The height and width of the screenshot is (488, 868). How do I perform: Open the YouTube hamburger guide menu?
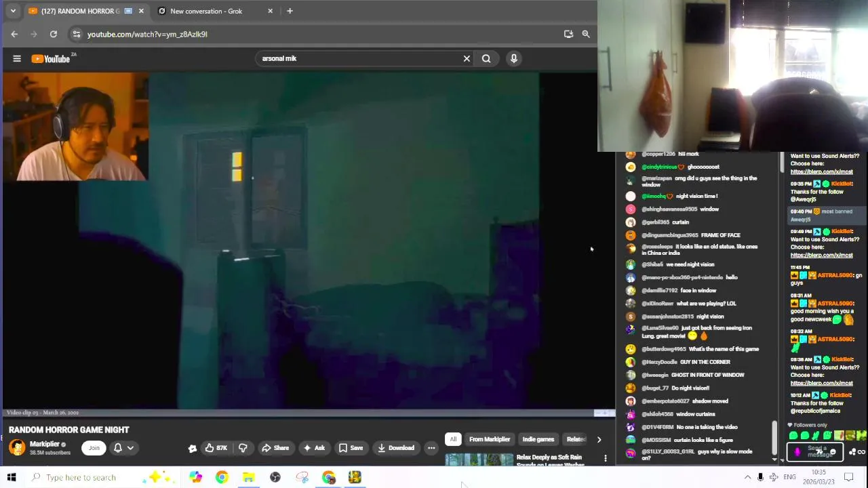tap(17, 58)
